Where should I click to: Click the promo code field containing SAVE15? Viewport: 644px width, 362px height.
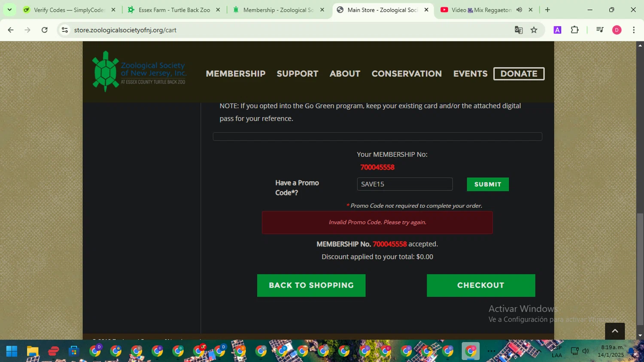coord(405,184)
